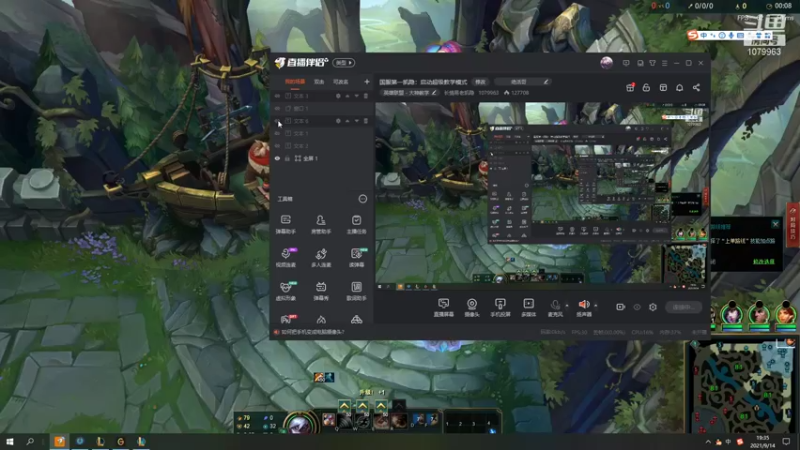Open the mode selector beside the app logo
The image size is (800, 450).
click(x=344, y=63)
